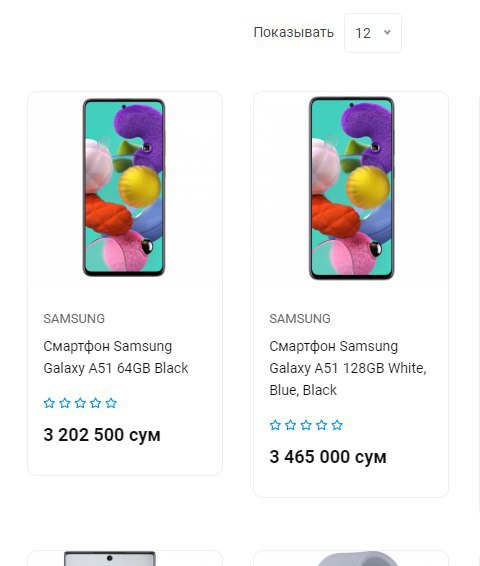This screenshot has width=480, height=566.
Task: Click SAMSUNG brand label on the 128GB card
Action: [x=300, y=319]
